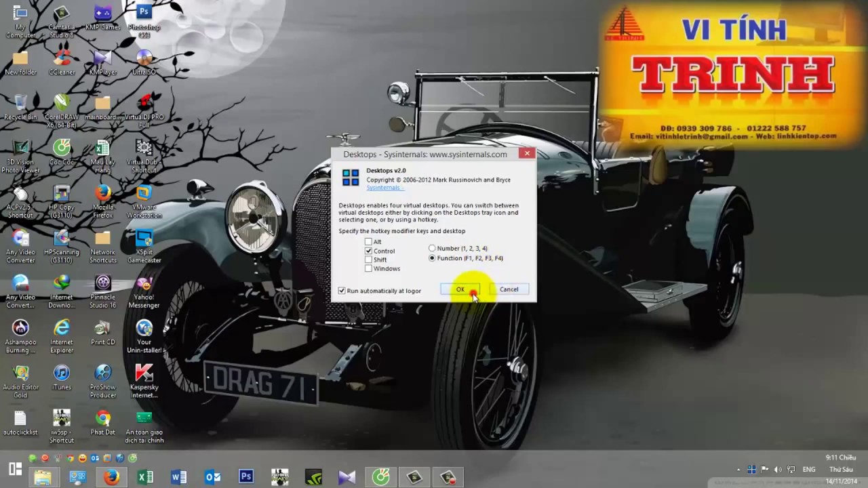The height and width of the screenshot is (488, 868).
Task: Open Camtasia Studio 8 desktop icon
Action: [62, 21]
